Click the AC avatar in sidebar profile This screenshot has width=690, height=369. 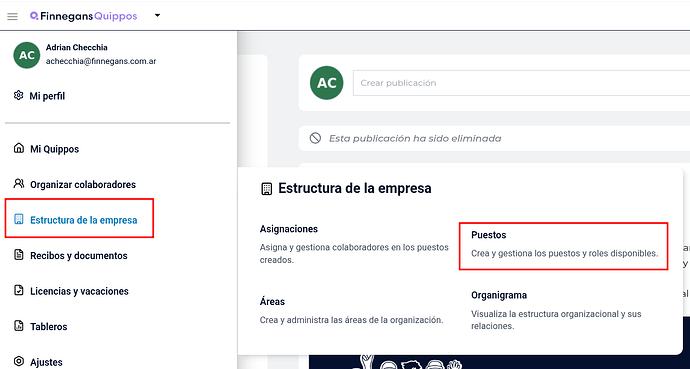[27, 55]
